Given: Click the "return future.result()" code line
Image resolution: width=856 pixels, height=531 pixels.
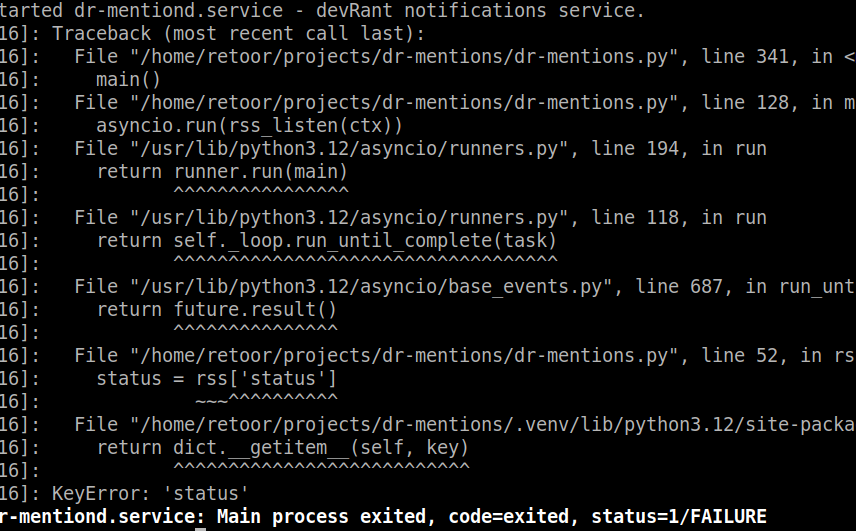Looking at the screenshot, I should 216,310.
